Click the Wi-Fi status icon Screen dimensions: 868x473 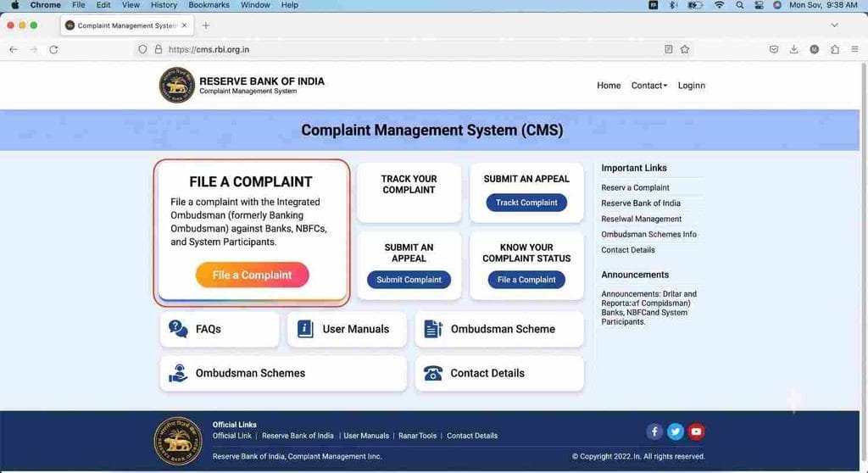(x=719, y=5)
